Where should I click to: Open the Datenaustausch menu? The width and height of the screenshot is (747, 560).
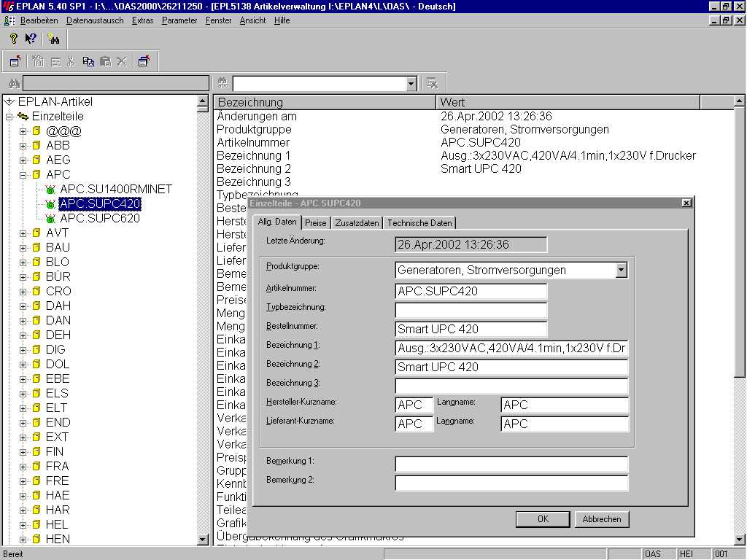(95, 20)
